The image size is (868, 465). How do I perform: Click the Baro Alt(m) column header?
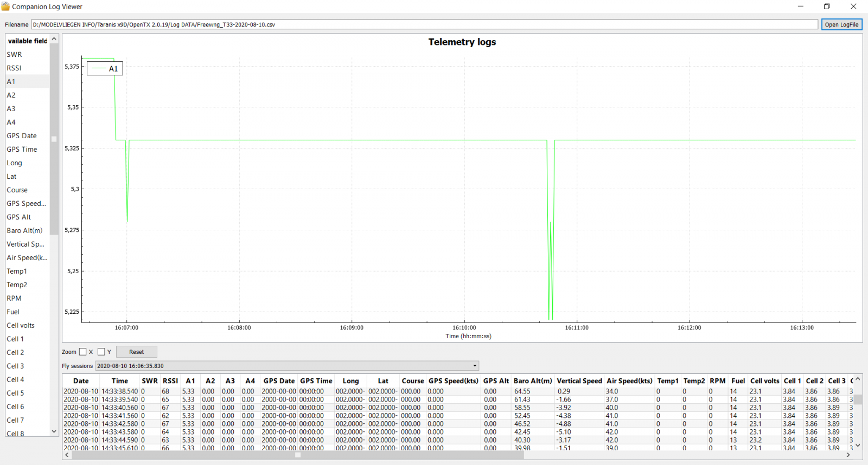(533, 381)
